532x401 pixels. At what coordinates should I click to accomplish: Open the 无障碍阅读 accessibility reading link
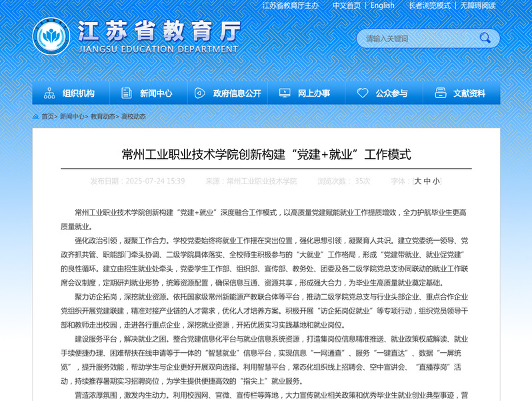click(478, 5)
